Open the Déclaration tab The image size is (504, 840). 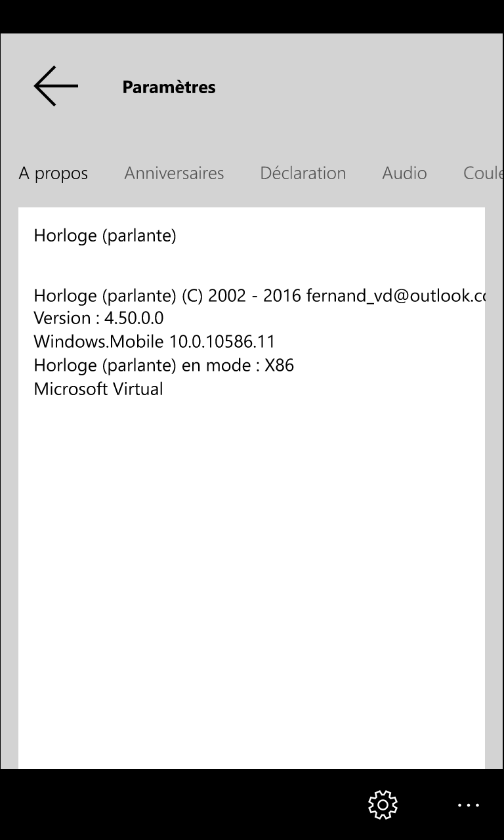pos(303,173)
